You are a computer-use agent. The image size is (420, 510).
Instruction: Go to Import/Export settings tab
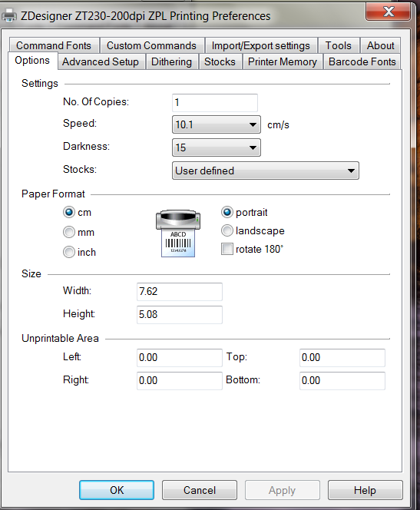click(261, 45)
